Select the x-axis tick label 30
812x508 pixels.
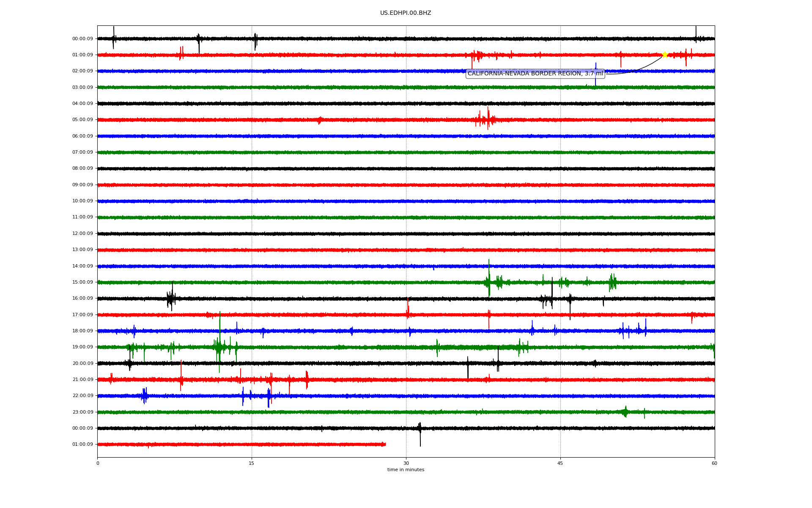tap(406, 463)
